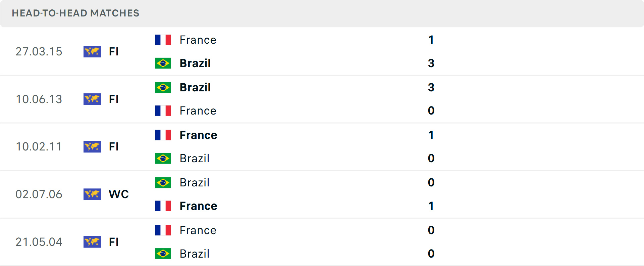
Task: Open the France team name in the top match
Action: tap(198, 39)
